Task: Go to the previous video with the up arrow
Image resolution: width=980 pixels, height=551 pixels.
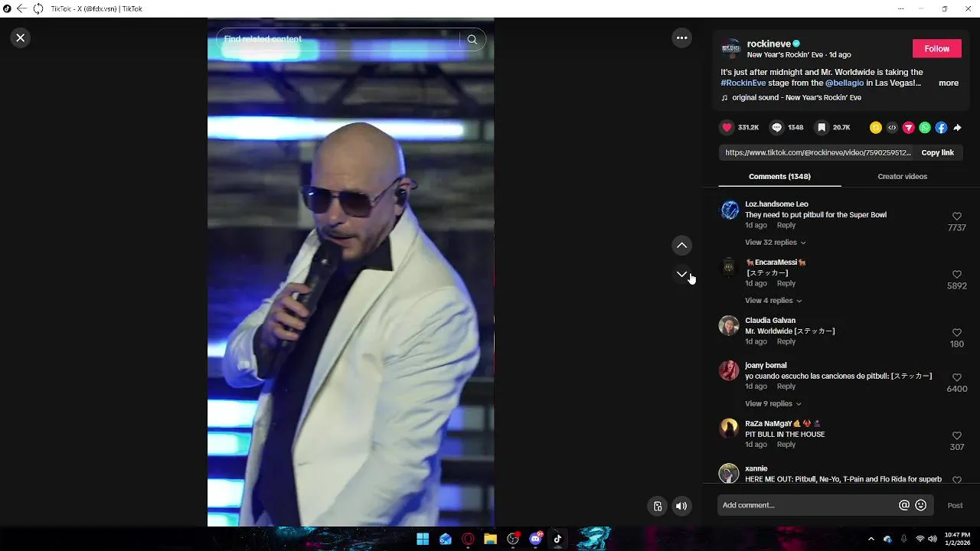Action: [x=681, y=245]
